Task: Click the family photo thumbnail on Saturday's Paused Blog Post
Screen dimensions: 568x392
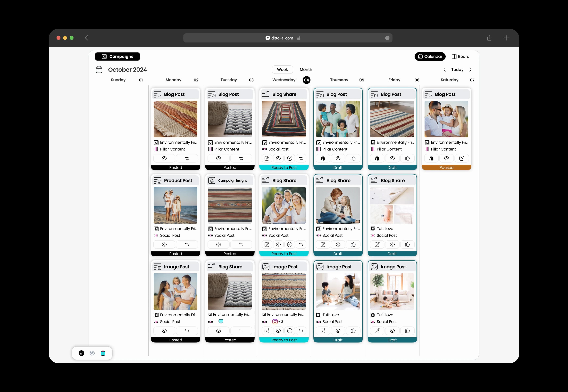Action: 446,119
